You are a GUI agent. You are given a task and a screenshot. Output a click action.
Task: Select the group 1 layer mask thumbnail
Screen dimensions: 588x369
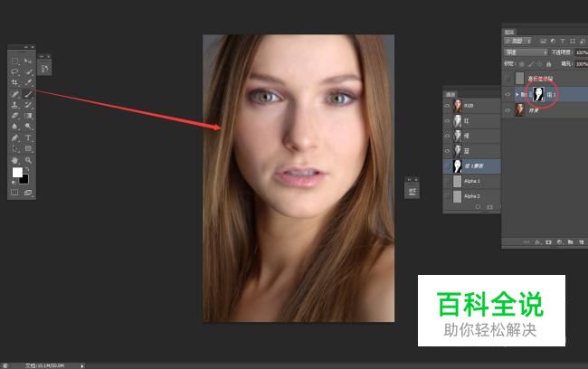[538, 94]
